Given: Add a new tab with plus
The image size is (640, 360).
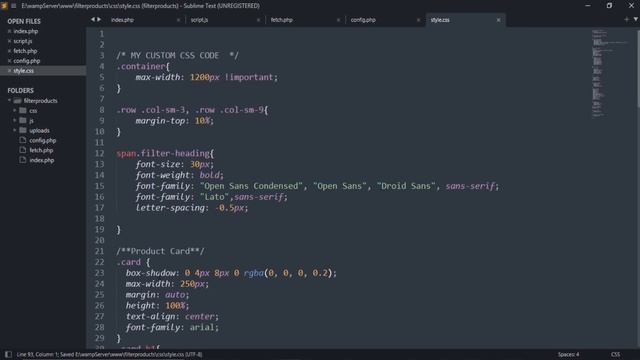Looking at the screenshot, I should (627, 19).
